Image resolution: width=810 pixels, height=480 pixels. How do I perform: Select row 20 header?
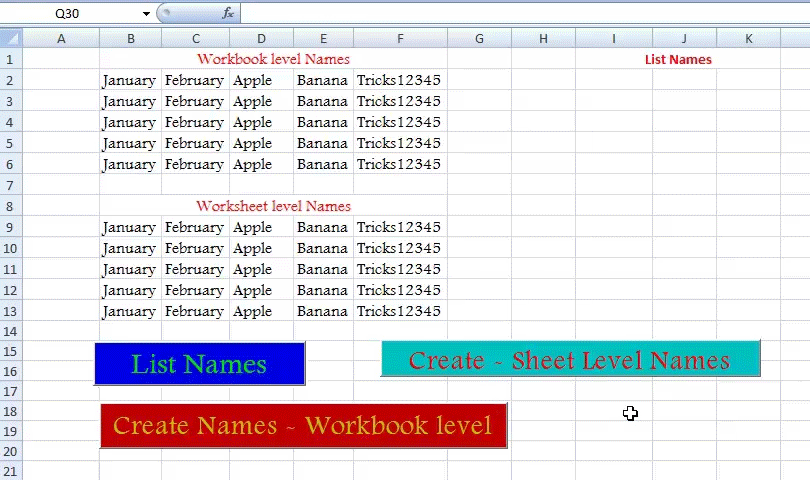(x=11, y=451)
